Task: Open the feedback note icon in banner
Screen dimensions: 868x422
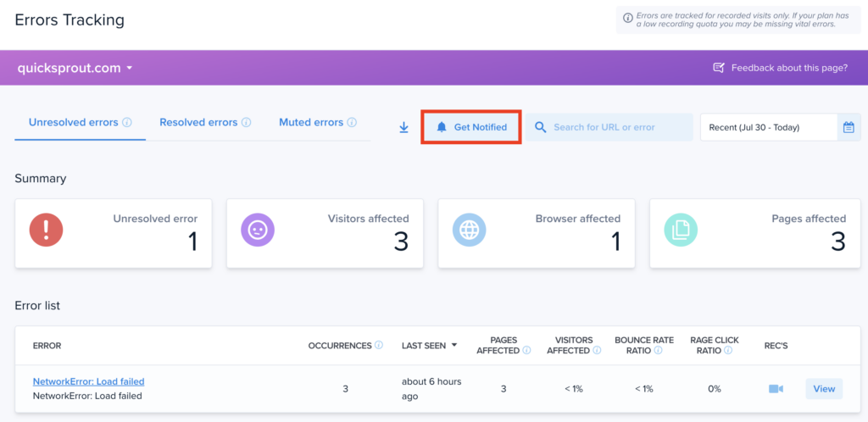Action: coord(719,68)
